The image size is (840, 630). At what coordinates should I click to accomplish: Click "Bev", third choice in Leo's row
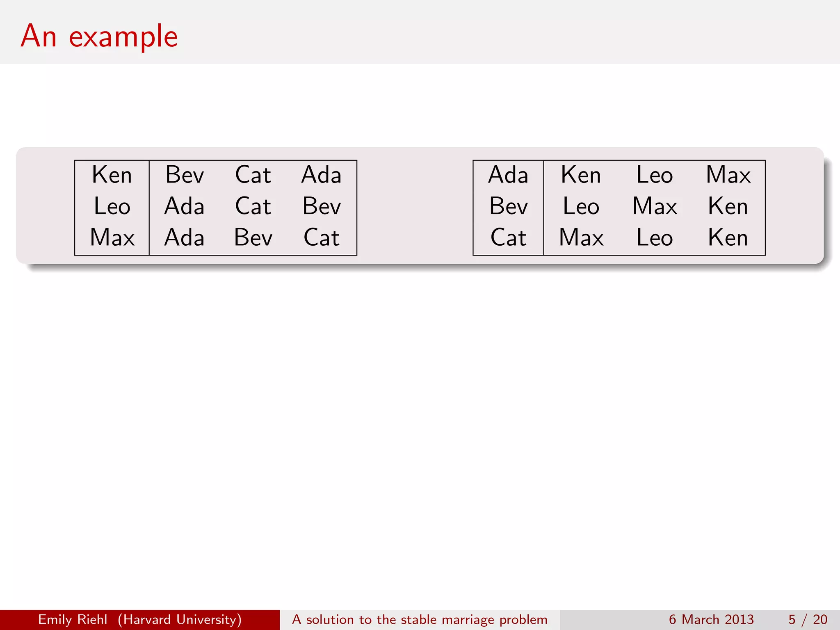click(322, 206)
